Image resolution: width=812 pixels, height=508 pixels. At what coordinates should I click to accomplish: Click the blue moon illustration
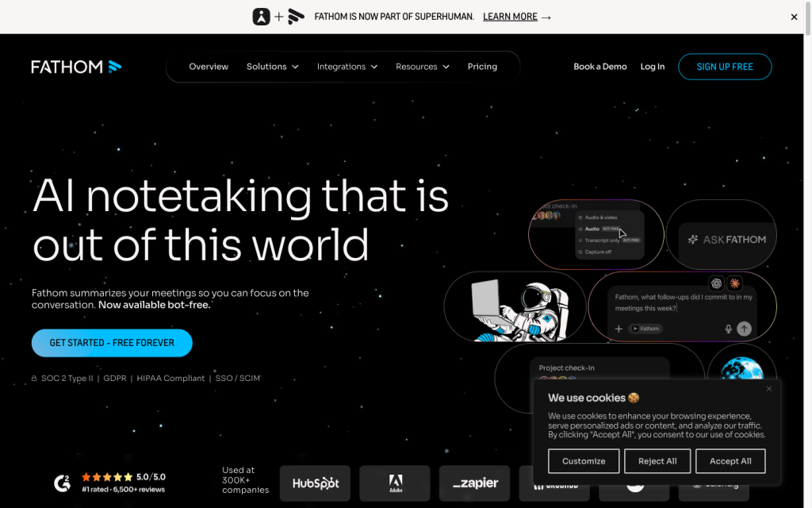click(742, 369)
